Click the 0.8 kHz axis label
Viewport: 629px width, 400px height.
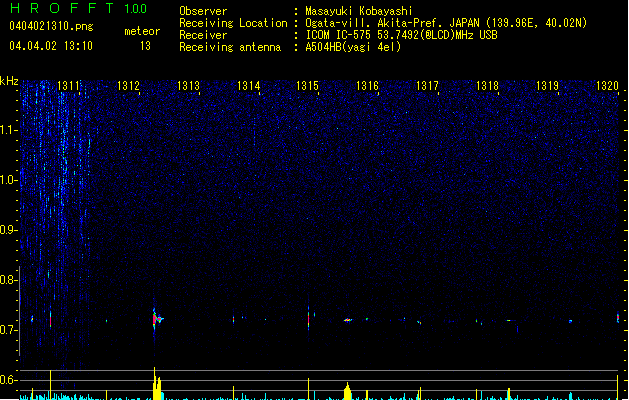click(x=8, y=280)
